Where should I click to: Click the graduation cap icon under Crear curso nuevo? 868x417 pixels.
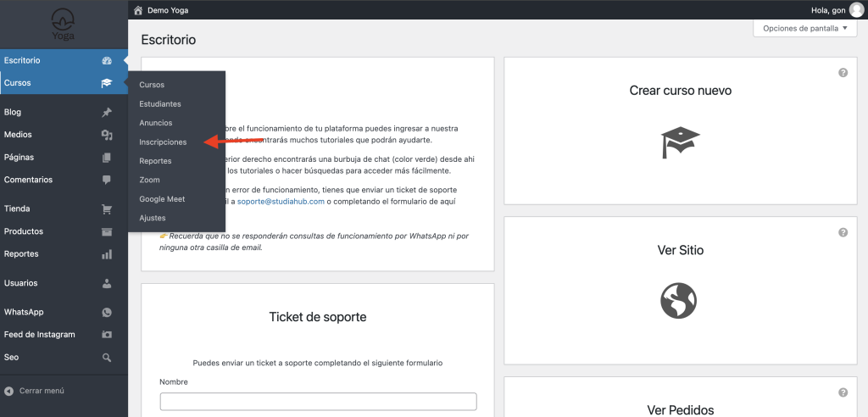[680, 142]
